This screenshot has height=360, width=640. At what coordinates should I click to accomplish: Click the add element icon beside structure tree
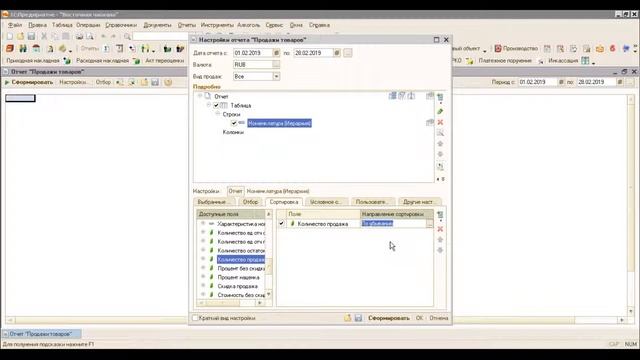click(440, 97)
